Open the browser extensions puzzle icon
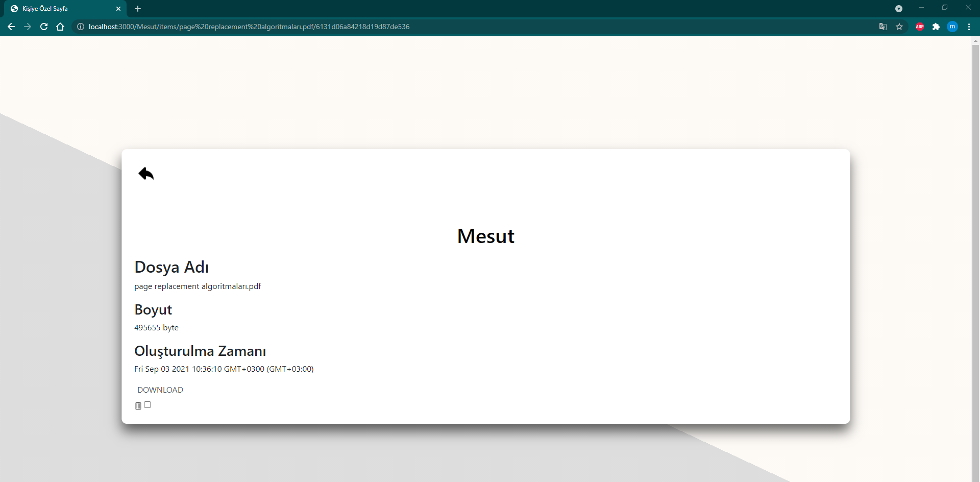Viewport: 980px width, 482px height. click(937, 27)
